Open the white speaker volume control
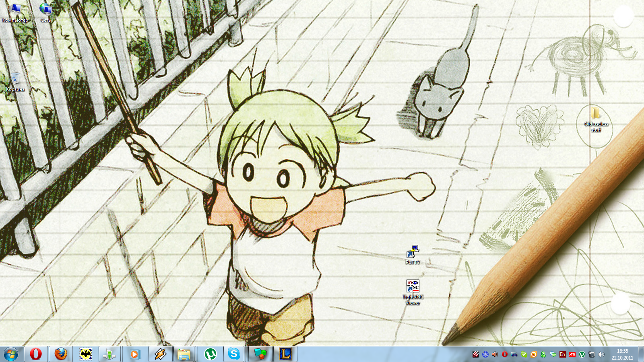Screen dimensions: 644x362 (x=601, y=354)
